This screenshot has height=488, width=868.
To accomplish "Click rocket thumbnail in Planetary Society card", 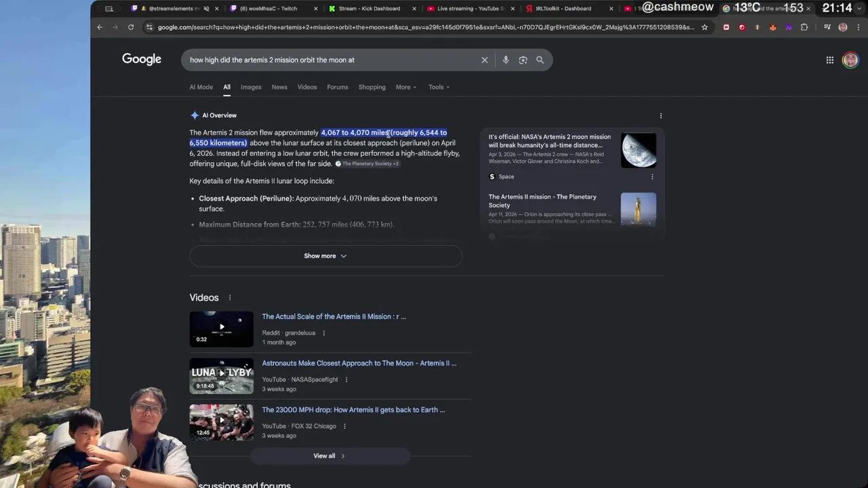I will click(x=638, y=209).
